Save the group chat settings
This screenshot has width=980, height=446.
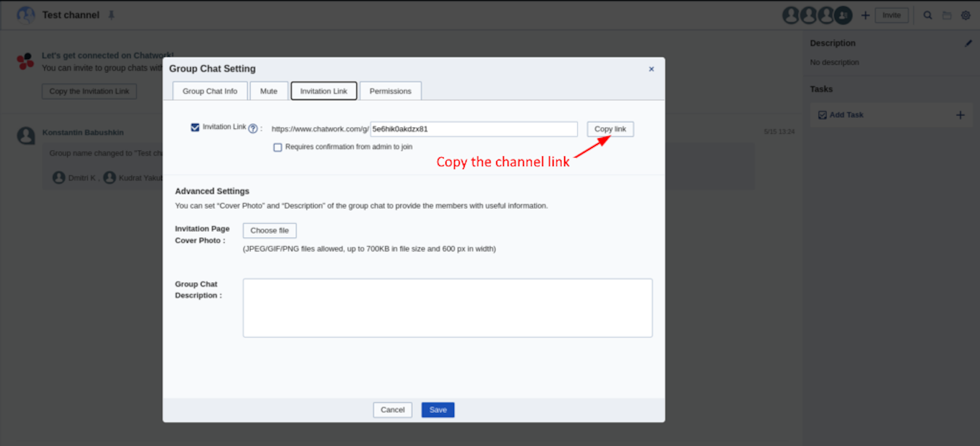click(438, 410)
